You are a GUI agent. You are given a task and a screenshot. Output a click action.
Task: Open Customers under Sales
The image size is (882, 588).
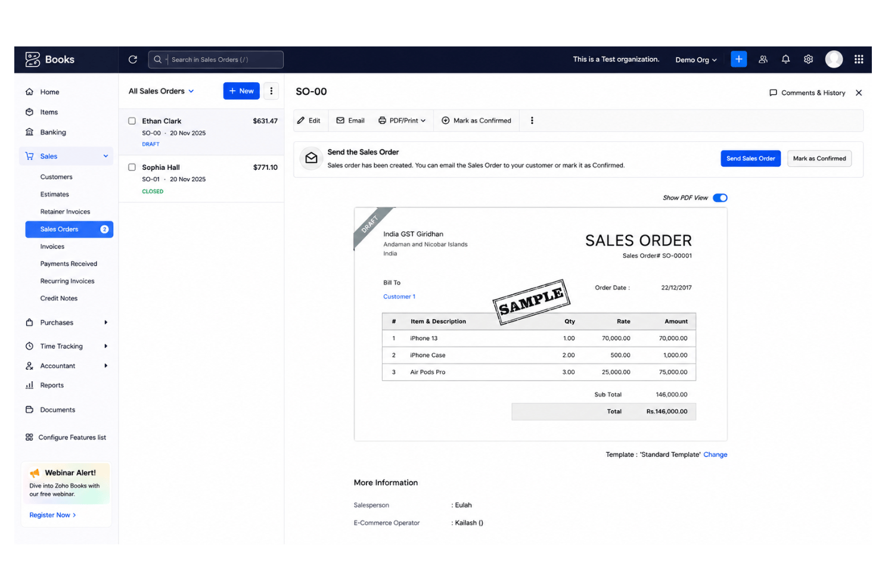[56, 177]
